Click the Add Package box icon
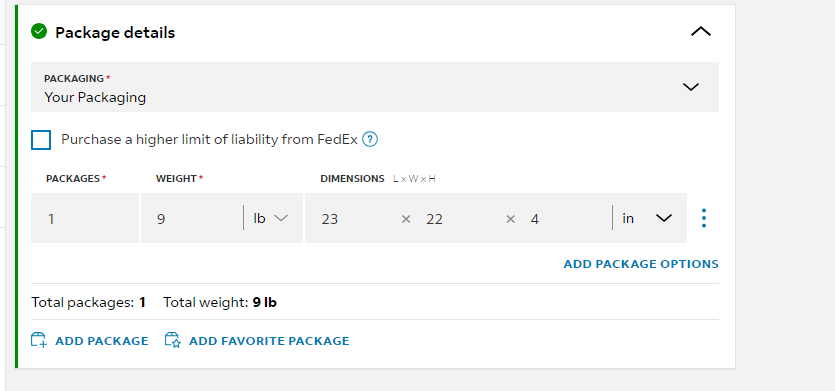Image resolution: width=835 pixels, height=391 pixels. [x=39, y=340]
